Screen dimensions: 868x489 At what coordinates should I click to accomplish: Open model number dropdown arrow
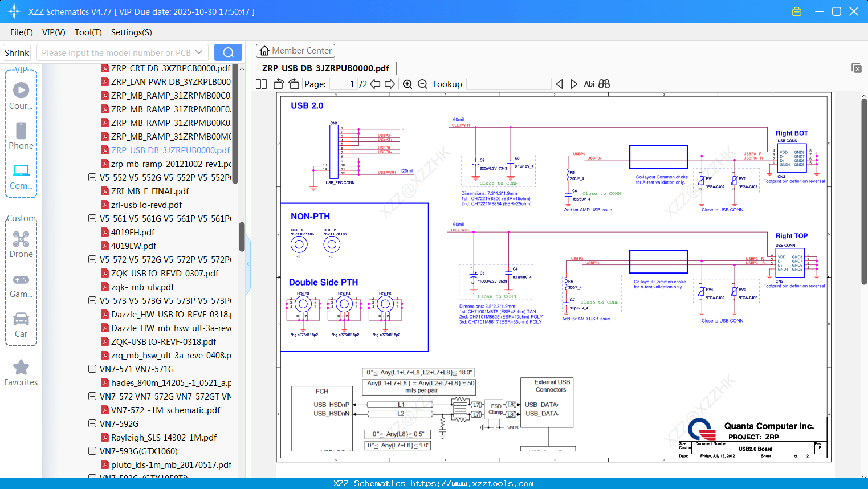[x=199, y=52]
